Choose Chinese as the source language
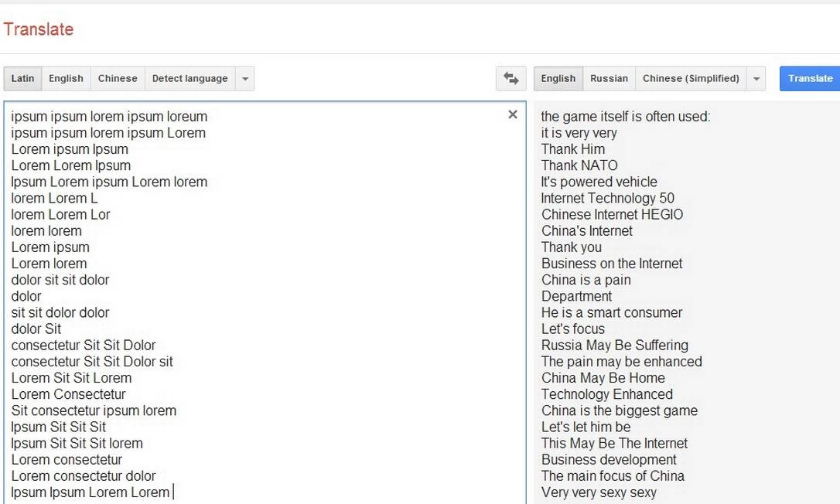The height and width of the screenshot is (504, 840). pyautogui.click(x=118, y=79)
